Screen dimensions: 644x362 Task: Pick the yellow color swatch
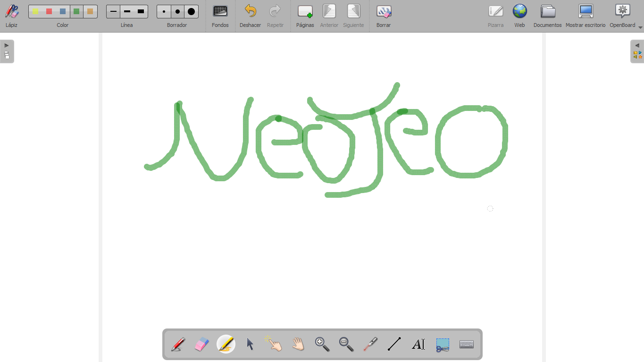coord(35,11)
